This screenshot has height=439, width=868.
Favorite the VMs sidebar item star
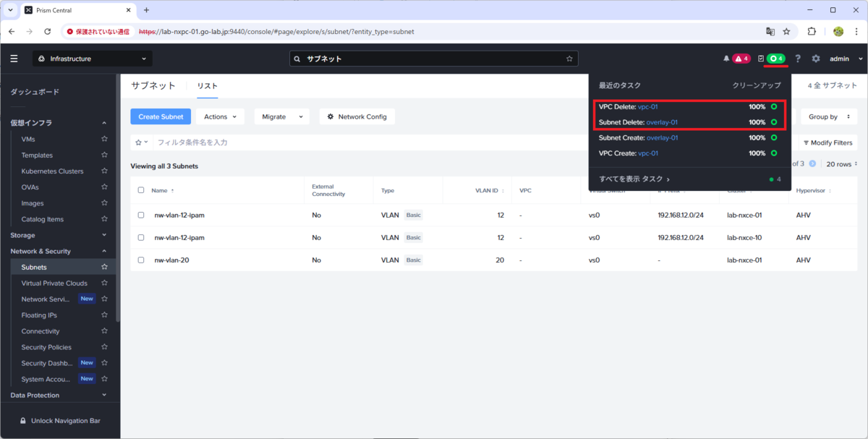tap(104, 139)
